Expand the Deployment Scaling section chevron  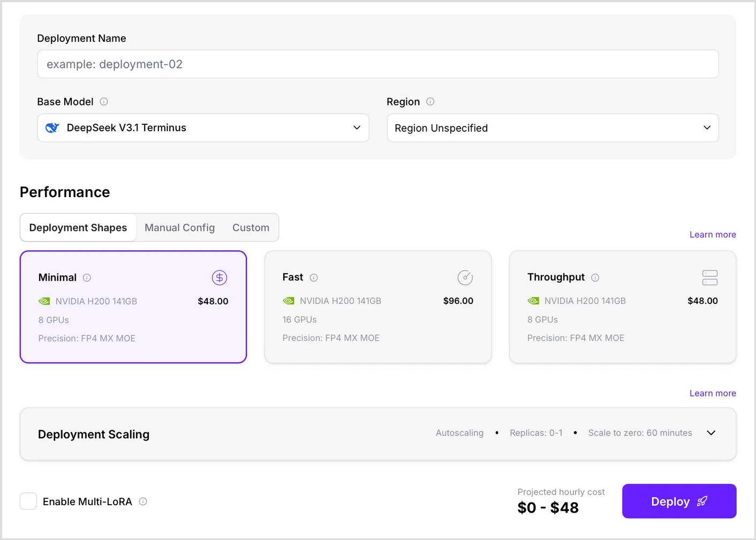click(711, 433)
